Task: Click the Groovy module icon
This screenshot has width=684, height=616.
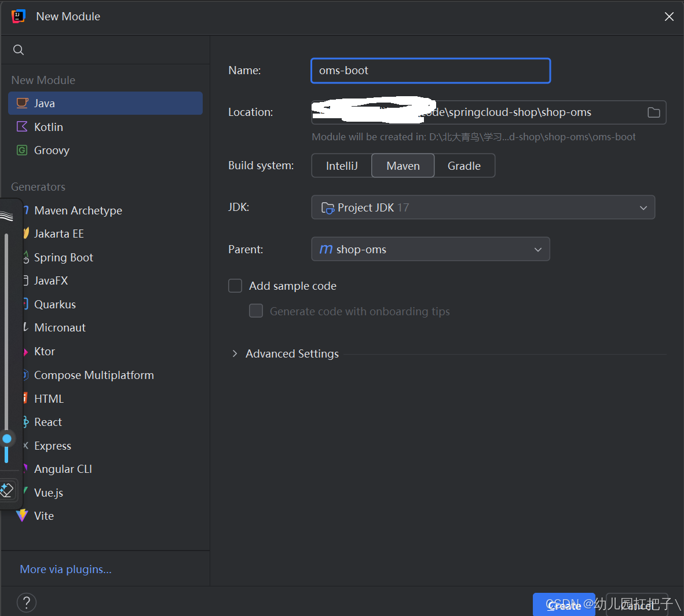Action: tap(22, 150)
